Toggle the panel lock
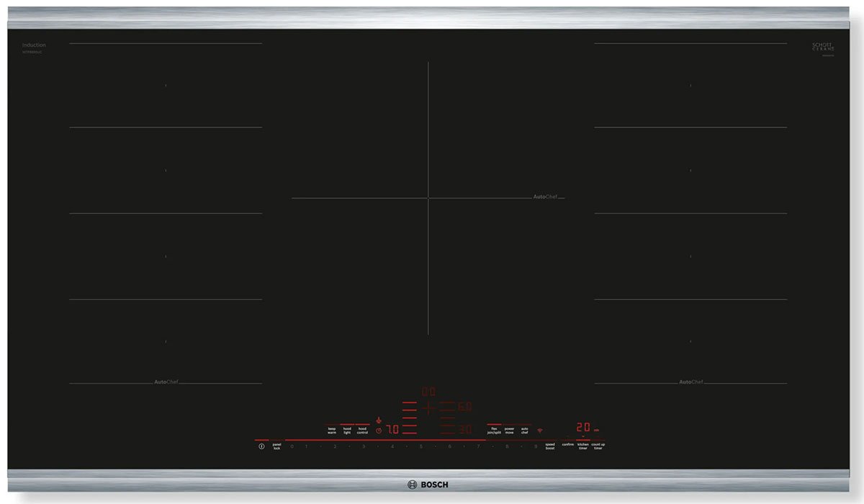864x504 pixels. pyautogui.click(x=277, y=446)
